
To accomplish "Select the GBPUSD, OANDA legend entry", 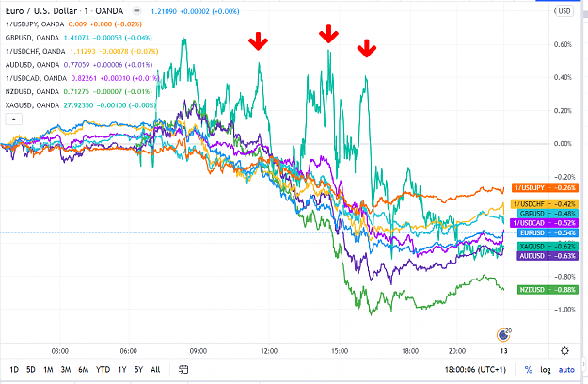I will tap(32, 38).
